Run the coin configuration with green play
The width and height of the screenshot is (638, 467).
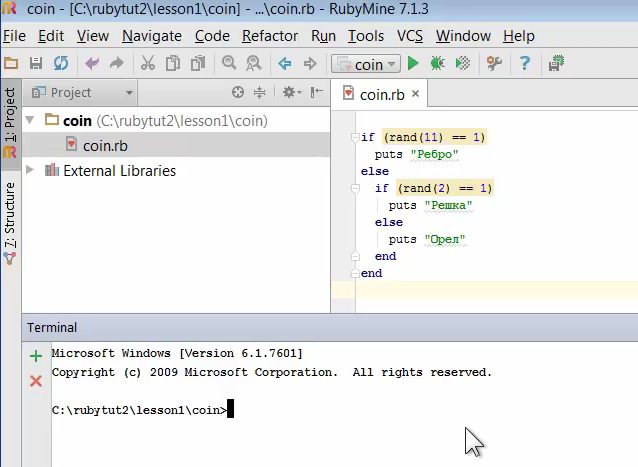(413, 63)
